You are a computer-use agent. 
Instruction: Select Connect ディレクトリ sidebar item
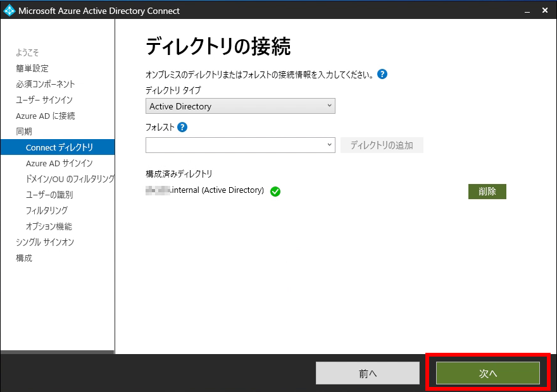pos(58,147)
